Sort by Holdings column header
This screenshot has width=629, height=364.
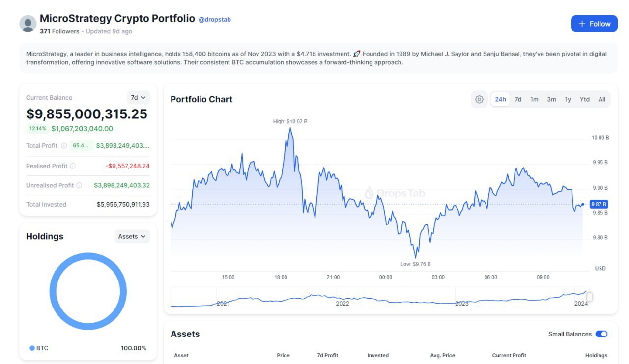coord(596,355)
